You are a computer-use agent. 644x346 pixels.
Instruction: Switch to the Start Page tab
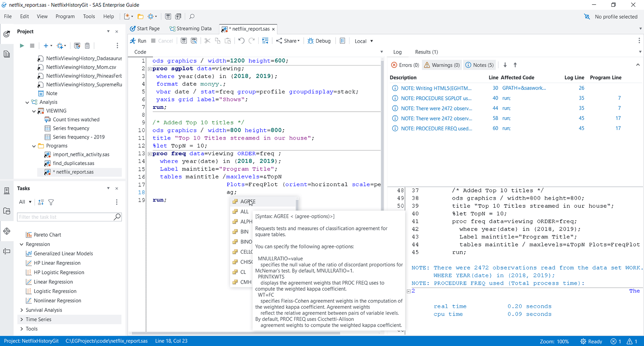click(x=145, y=29)
